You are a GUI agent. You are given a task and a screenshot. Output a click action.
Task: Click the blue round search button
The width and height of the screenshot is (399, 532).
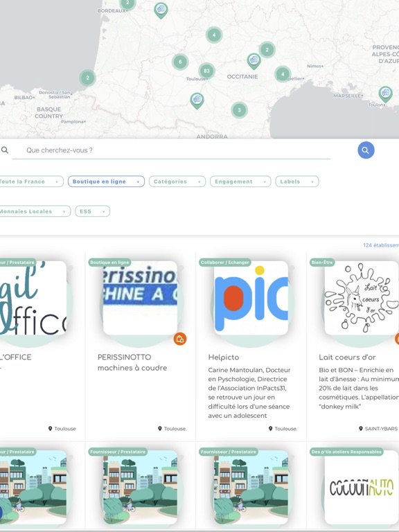click(366, 150)
